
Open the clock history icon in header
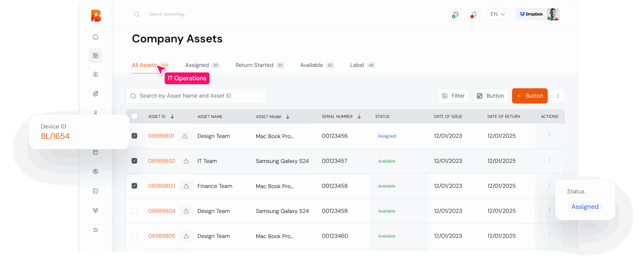(x=455, y=14)
